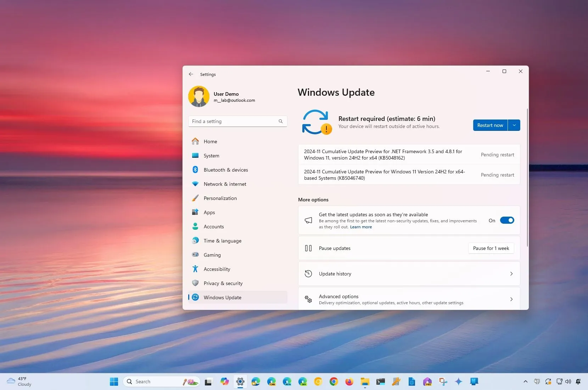Screen dimensions: 588x390
Task: Click the back arrow in Settings
Action: 191,74
